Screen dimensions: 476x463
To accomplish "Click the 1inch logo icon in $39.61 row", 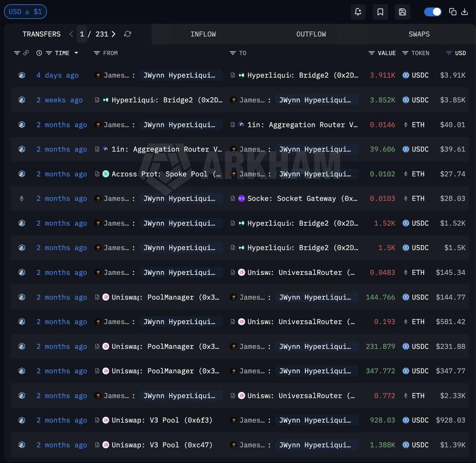I will pyautogui.click(x=106, y=149).
